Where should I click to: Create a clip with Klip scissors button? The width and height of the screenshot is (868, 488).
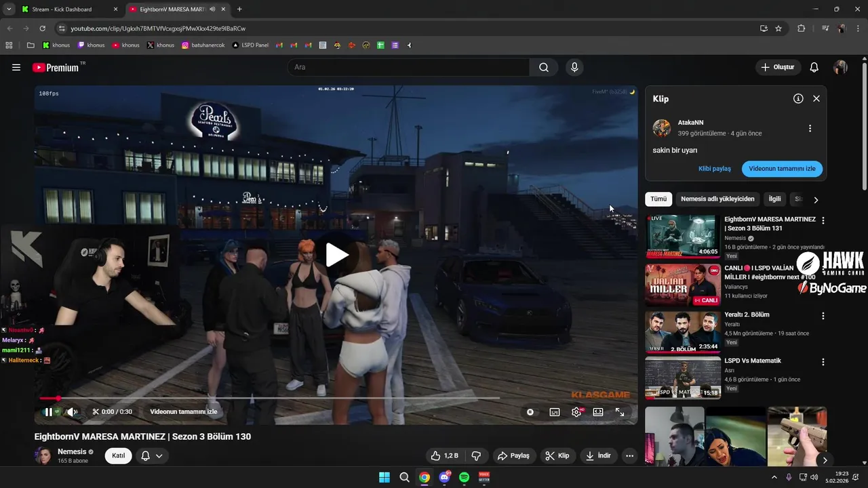coord(557,455)
